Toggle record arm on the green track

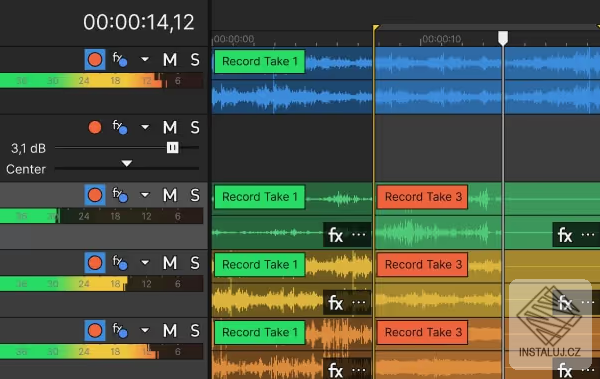click(95, 195)
